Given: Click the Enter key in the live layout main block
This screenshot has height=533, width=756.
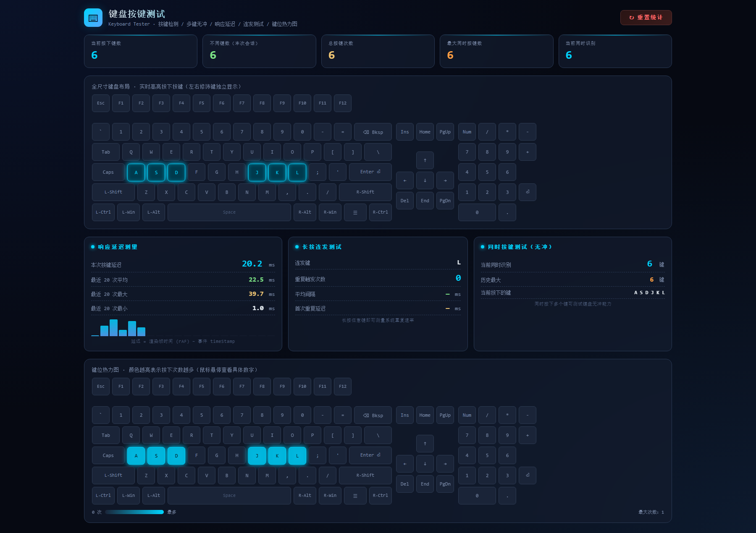Looking at the screenshot, I should click(x=370, y=172).
